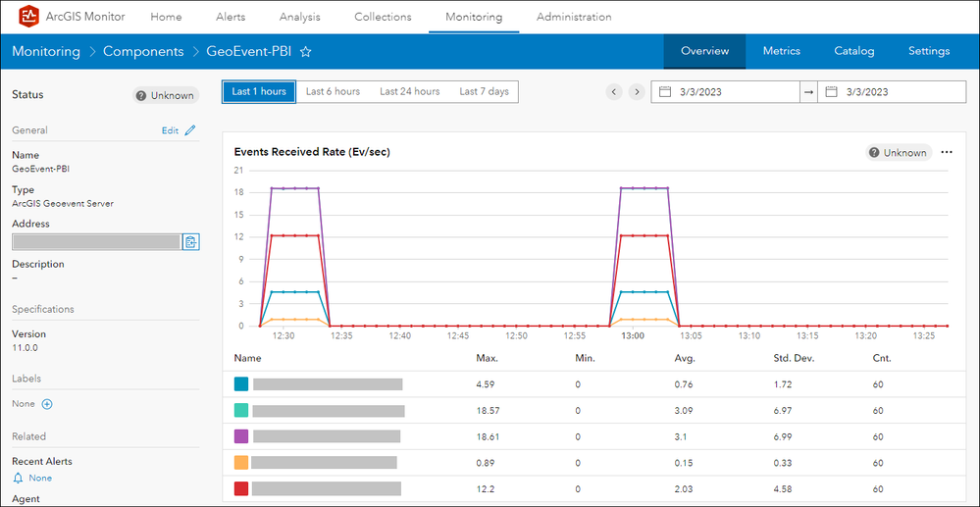Click the red series color swatch

[241, 488]
